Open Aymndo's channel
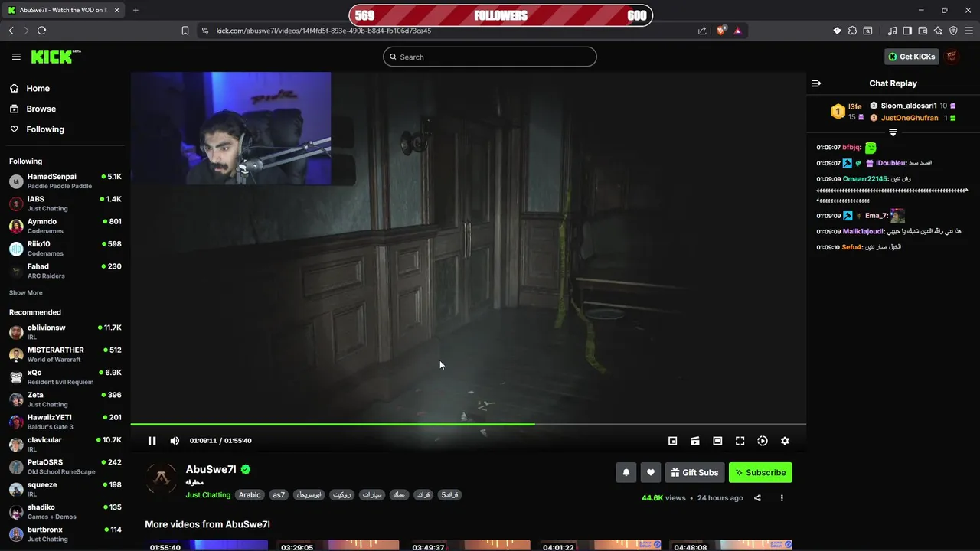980x551 pixels. (65, 226)
